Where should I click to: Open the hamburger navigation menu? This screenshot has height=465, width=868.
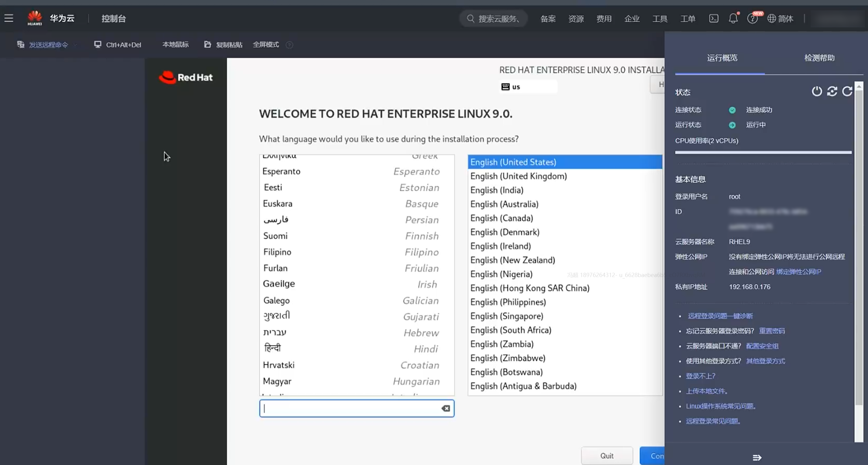point(9,18)
